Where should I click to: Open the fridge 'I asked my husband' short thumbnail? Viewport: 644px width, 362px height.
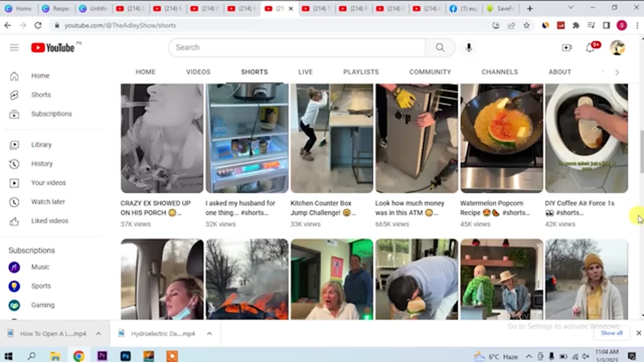coord(247,138)
